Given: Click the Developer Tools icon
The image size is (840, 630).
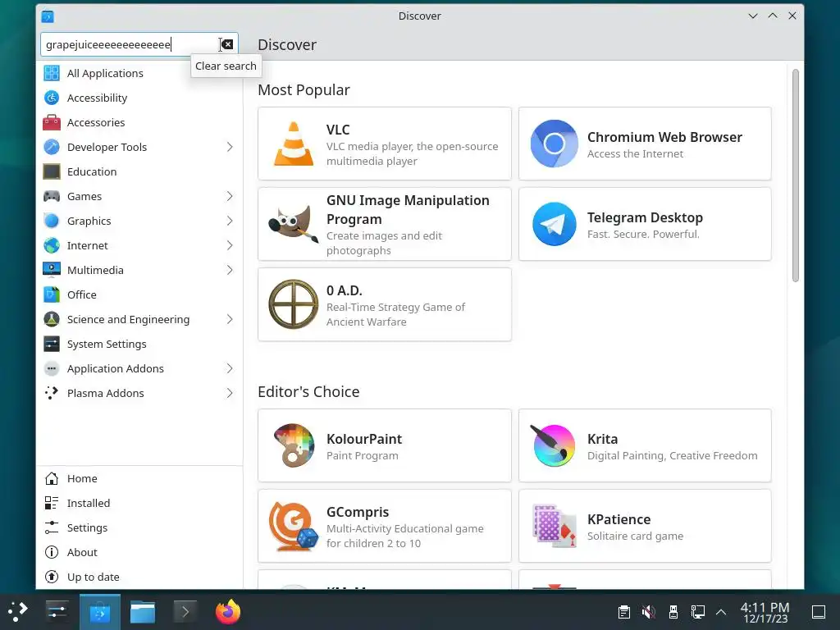Looking at the screenshot, I should pyautogui.click(x=52, y=147).
